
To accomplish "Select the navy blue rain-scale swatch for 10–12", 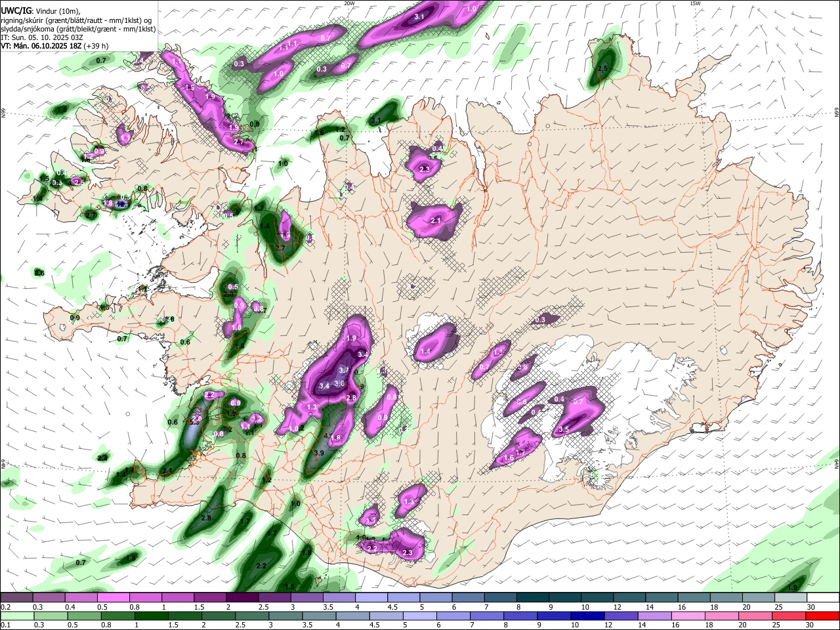I will (587, 616).
